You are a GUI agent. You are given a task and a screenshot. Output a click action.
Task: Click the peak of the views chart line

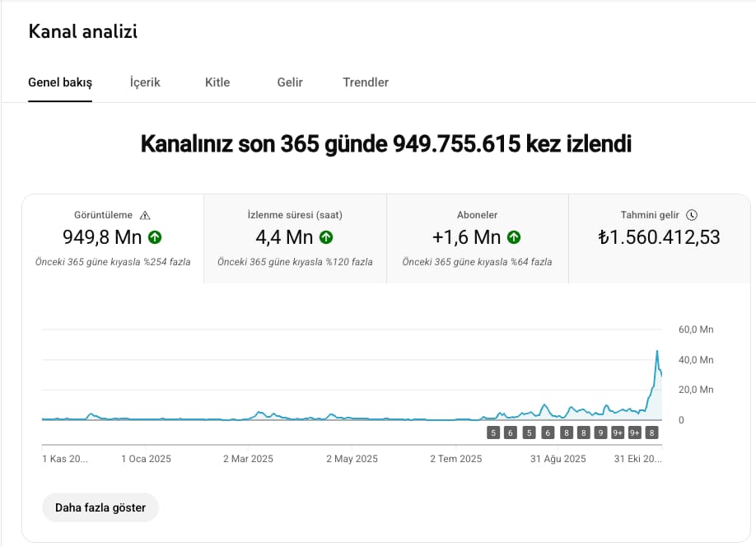point(656,352)
